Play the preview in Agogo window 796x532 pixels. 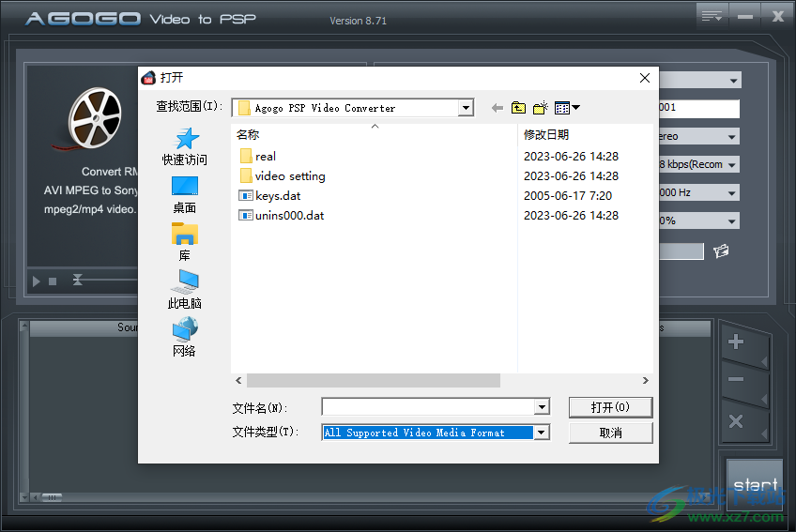tap(36, 281)
